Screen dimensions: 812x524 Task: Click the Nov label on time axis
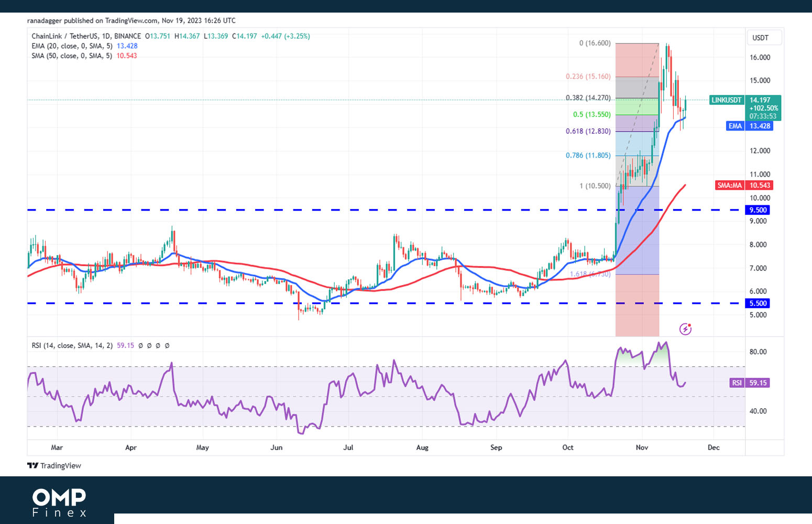[642, 447]
